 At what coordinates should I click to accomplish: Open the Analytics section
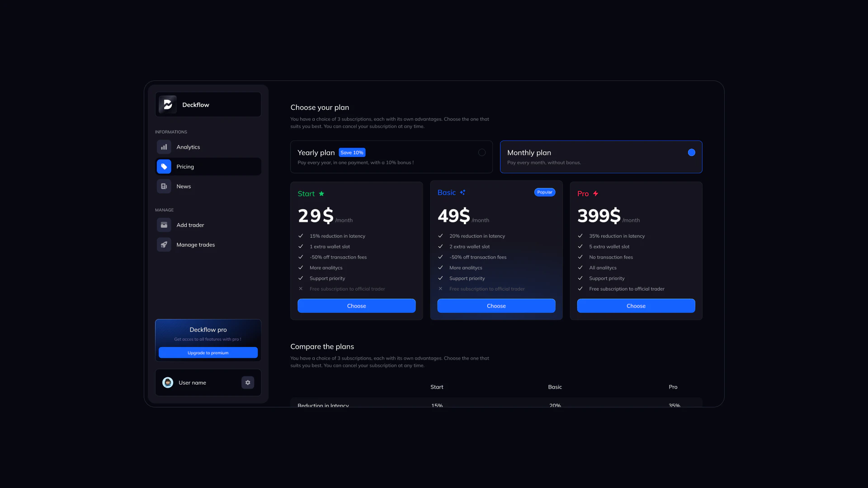[x=189, y=147]
